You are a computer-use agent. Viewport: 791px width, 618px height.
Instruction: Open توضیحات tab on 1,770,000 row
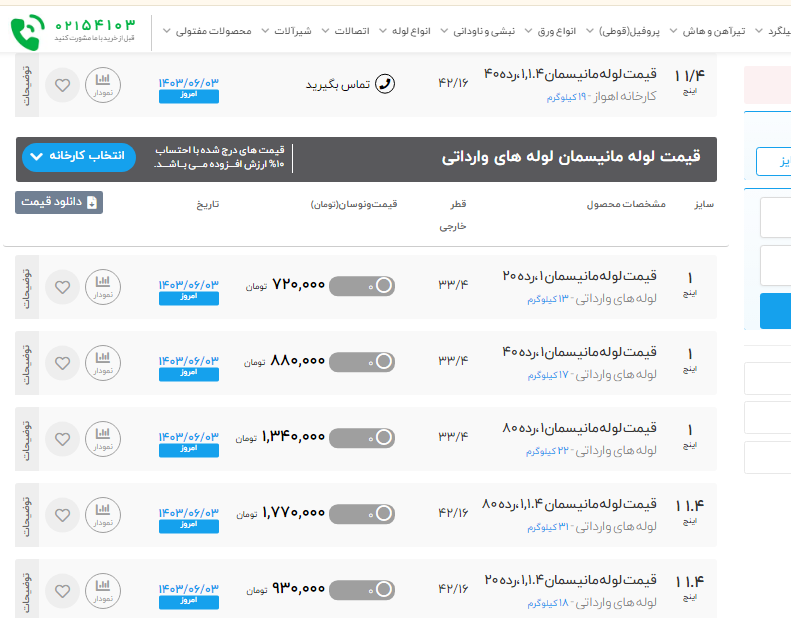[x=27, y=515]
